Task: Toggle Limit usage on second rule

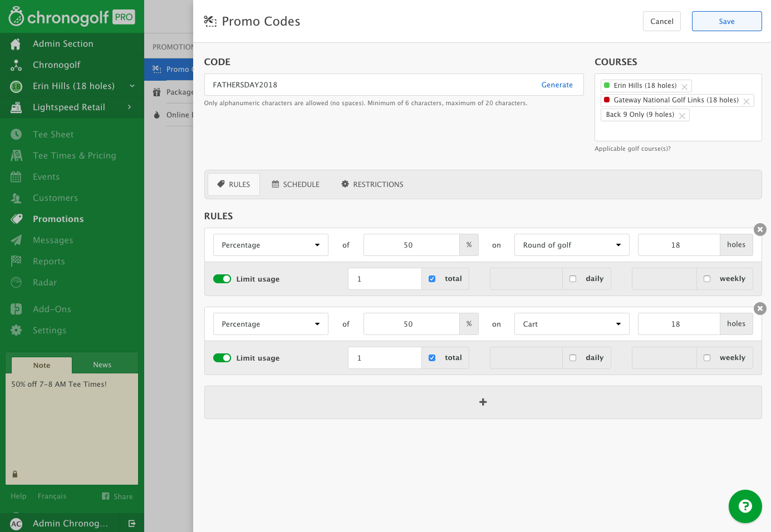Action: tap(222, 358)
